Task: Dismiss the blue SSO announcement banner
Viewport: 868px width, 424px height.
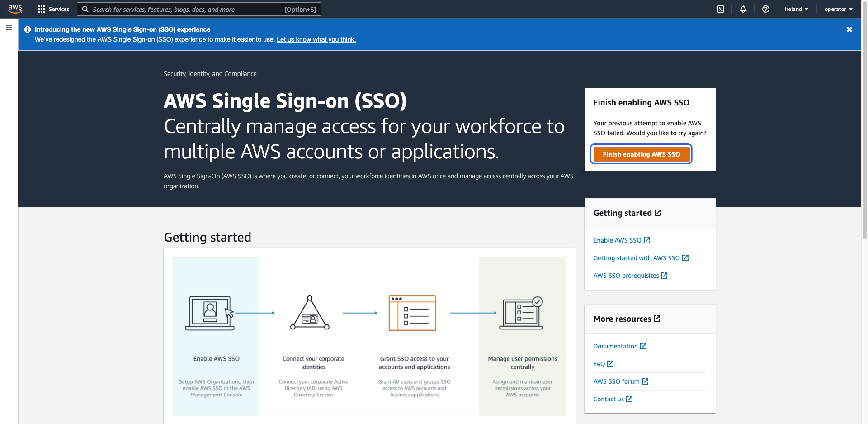Action: [x=849, y=29]
